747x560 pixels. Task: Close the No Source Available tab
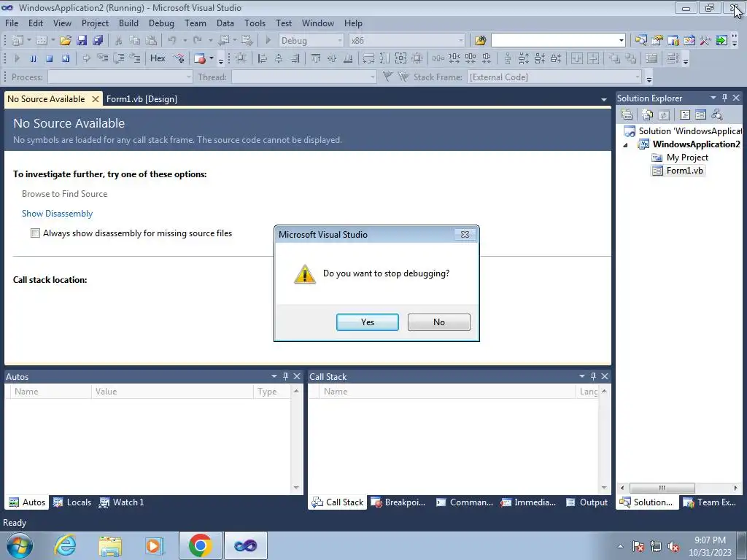96,99
